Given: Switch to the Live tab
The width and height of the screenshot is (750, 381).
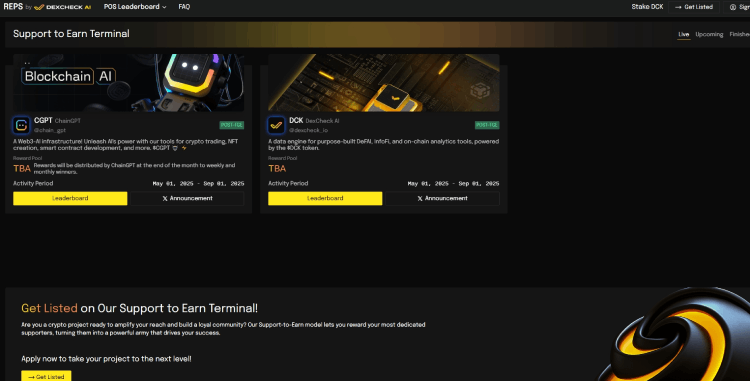Looking at the screenshot, I should 684,34.
